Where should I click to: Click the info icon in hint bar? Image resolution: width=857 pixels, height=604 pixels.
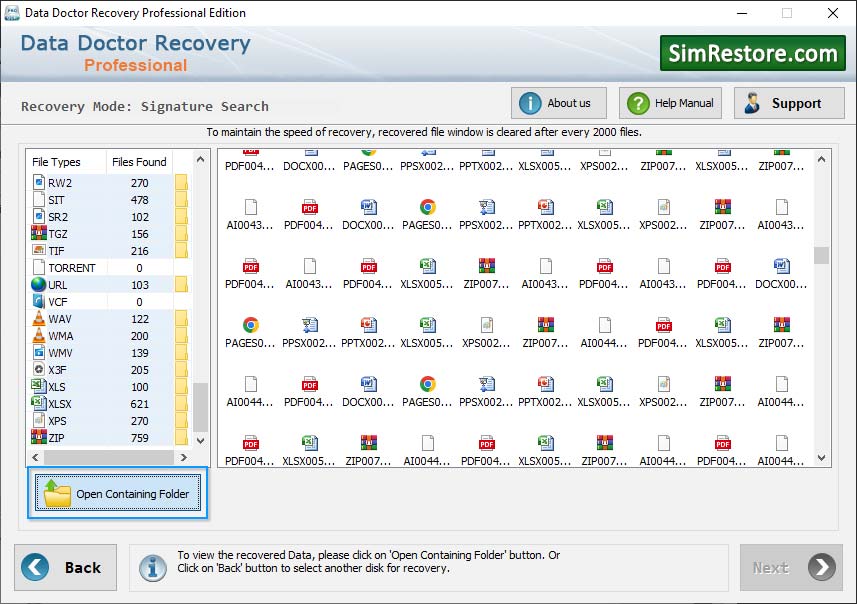coord(152,567)
